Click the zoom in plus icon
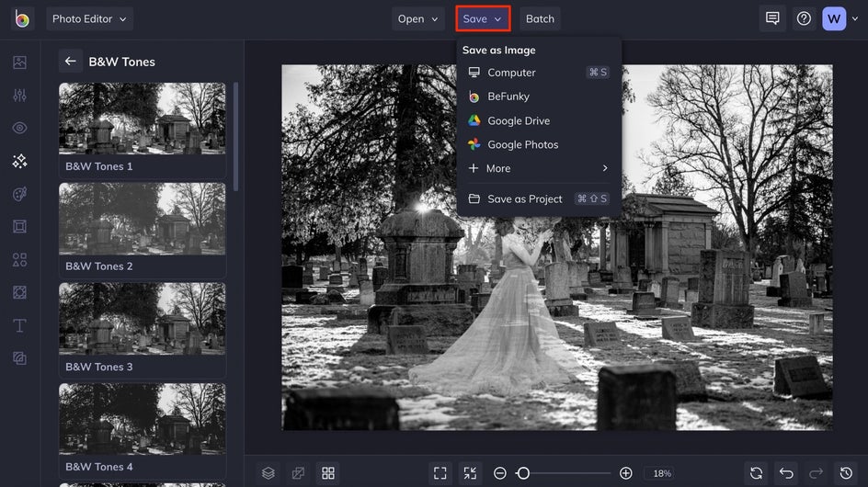Image resolution: width=868 pixels, height=487 pixels. pyautogui.click(x=626, y=473)
